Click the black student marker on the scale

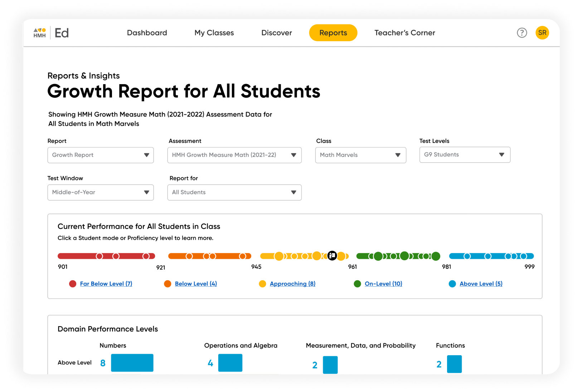332,256
